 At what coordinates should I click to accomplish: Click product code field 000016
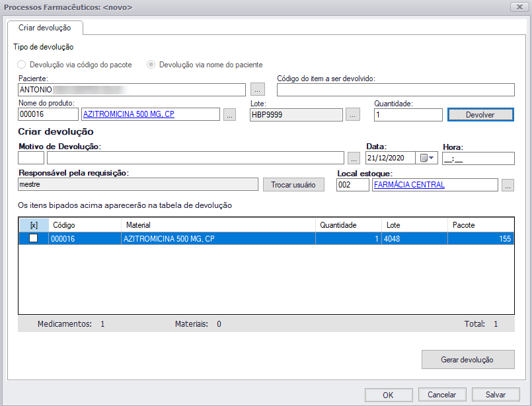pos(48,114)
